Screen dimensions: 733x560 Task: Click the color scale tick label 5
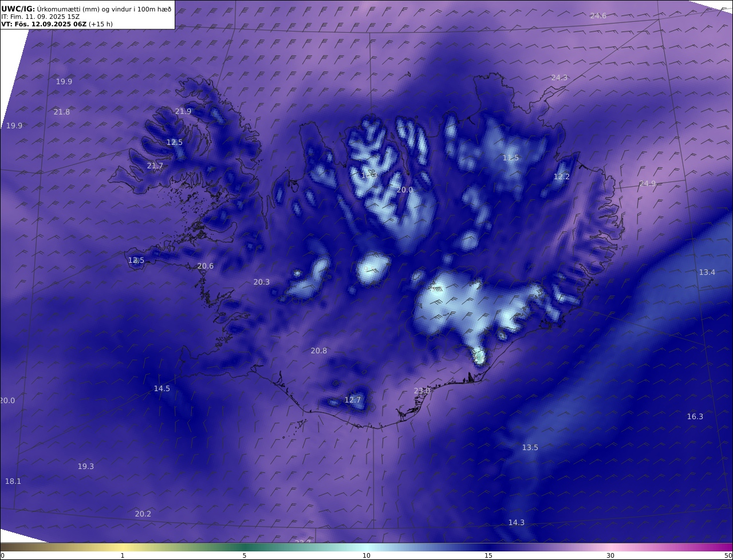tap(245, 555)
